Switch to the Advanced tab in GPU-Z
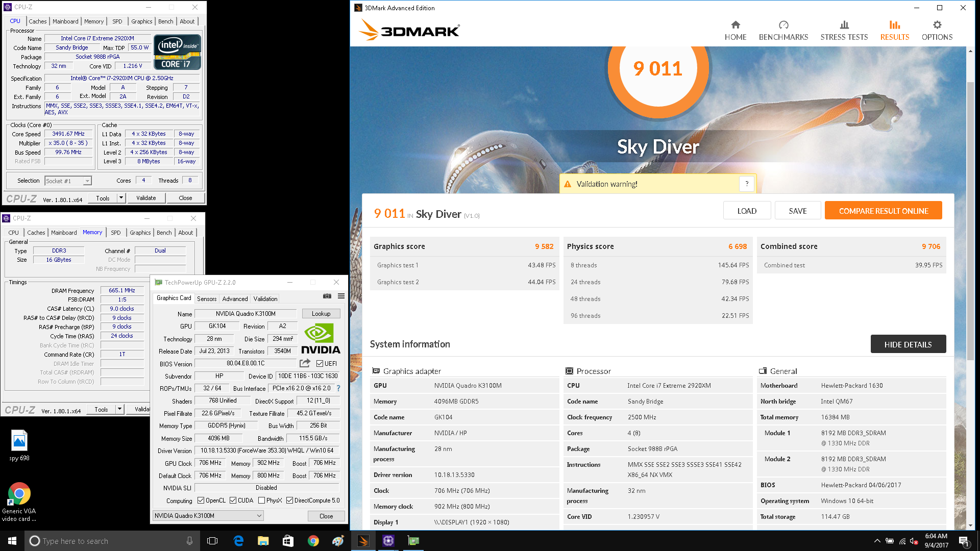This screenshot has height=551, width=980. tap(235, 299)
